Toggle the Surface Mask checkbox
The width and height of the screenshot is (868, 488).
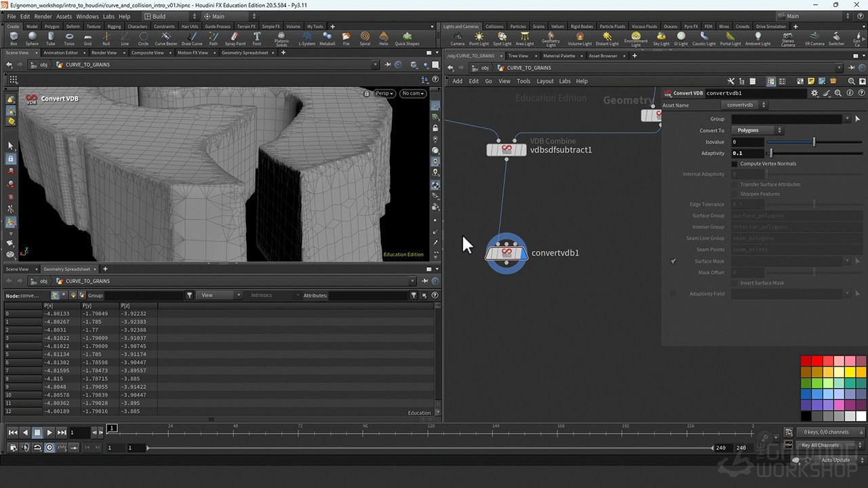[673, 261]
